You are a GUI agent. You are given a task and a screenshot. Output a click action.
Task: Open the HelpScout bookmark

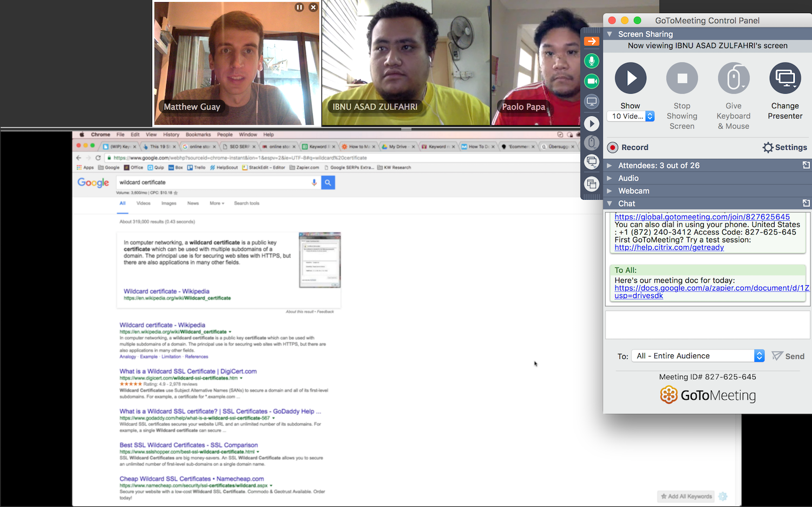coord(224,167)
